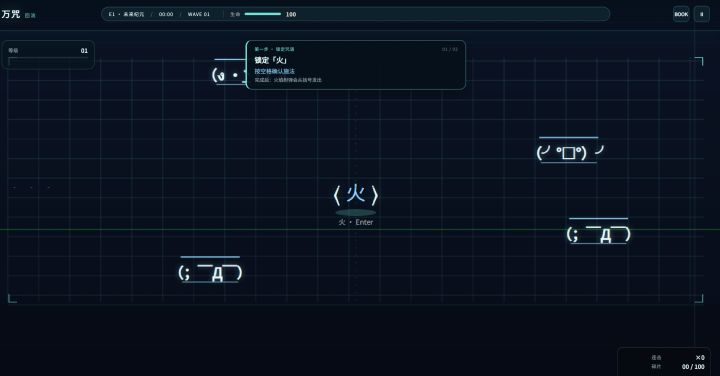Click the 锁定「火」tutorial title
Image resolution: width=720 pixels, height=376 pixels.
pyautogui.click(x=271, y=60)
